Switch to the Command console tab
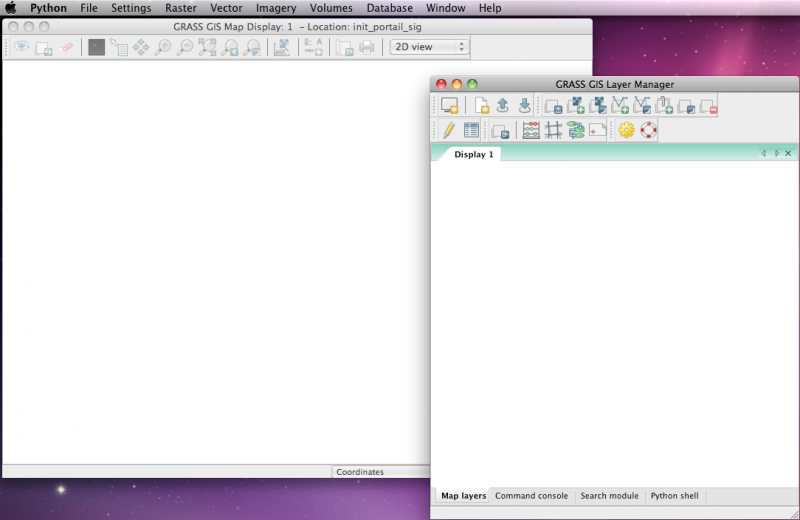800x520 pixels. point(531,496)
